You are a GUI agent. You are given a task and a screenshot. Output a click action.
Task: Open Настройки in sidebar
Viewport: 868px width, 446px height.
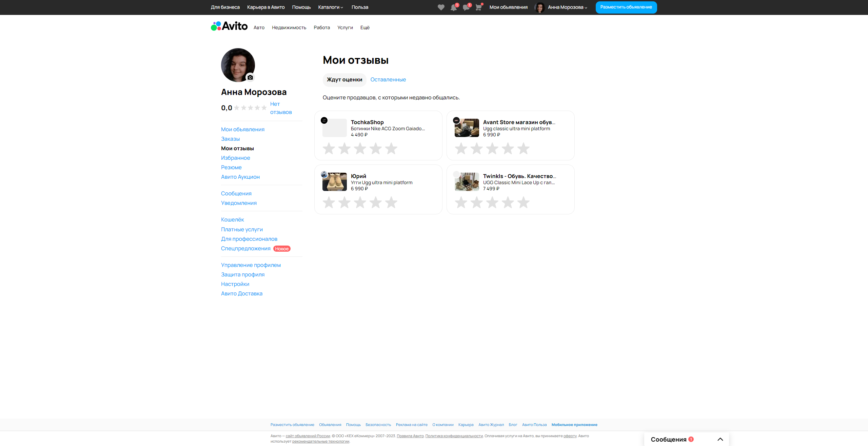[235, 284]
